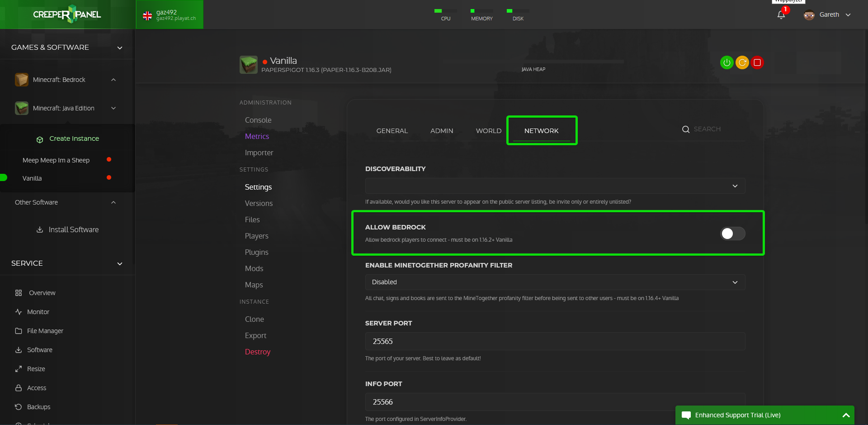This screenshot has width=868, height=425.
Task: Click the Vanilla grass block icon in header
Action: coord(249,65)
